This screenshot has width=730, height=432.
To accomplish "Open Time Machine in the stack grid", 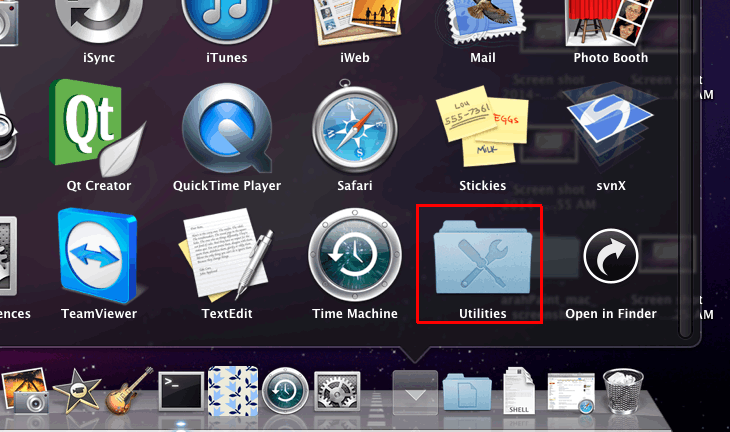I will tap(355, 255).
